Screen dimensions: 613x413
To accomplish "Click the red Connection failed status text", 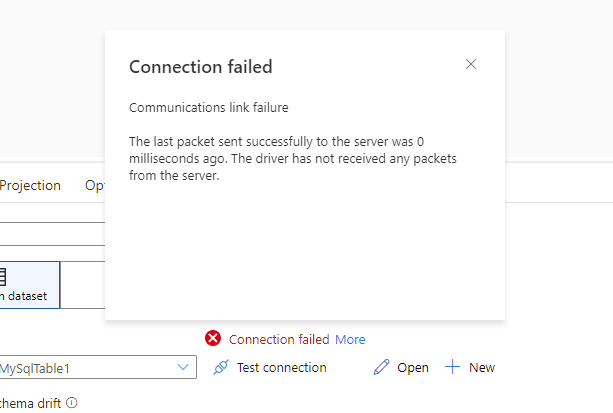I will pyautogui.click(x=279, y=339).
